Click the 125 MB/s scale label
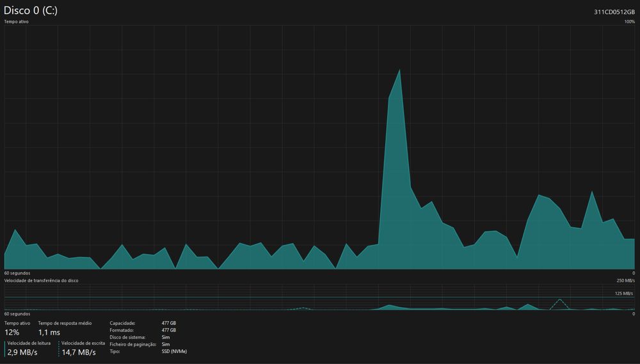The width and height of the screenshot is (640, 364). click(624, 294)
